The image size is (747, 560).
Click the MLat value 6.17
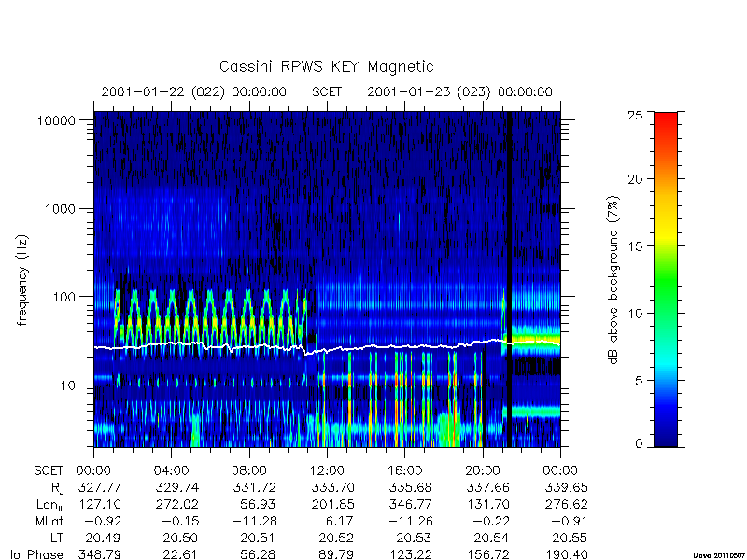(339, 521)
